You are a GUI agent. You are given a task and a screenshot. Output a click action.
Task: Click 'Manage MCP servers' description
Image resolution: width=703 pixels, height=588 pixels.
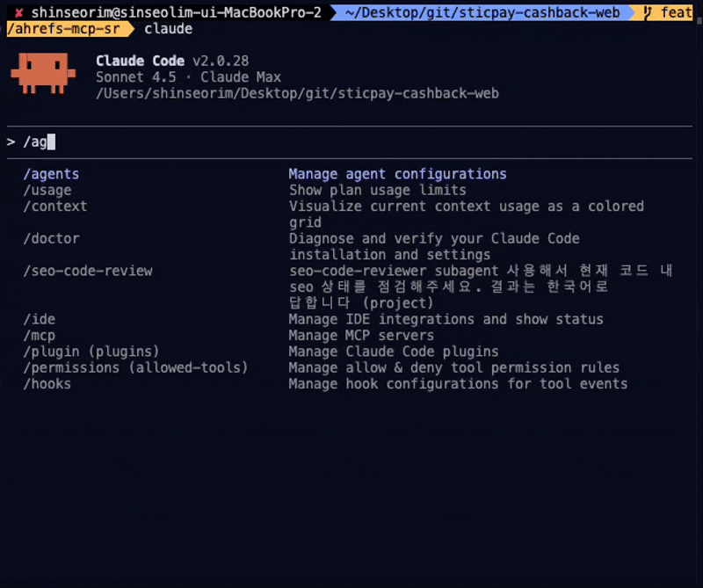361,336
